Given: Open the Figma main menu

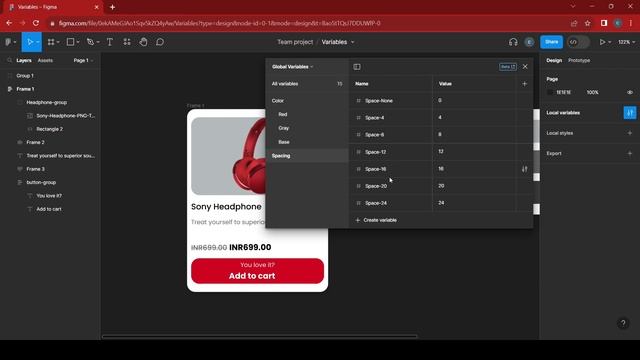Looking at the screenshot, I should click(8, 42).
